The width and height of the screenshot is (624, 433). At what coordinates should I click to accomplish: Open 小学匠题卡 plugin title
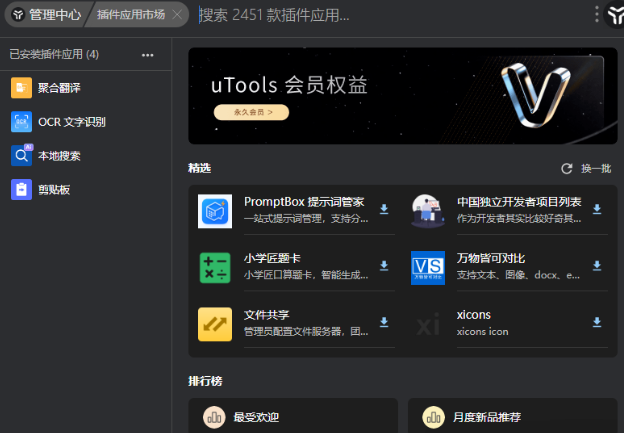[272, 258]
